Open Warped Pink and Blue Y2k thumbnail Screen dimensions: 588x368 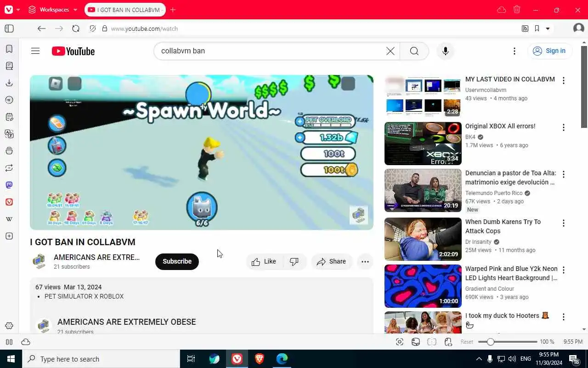click(423, 286)
